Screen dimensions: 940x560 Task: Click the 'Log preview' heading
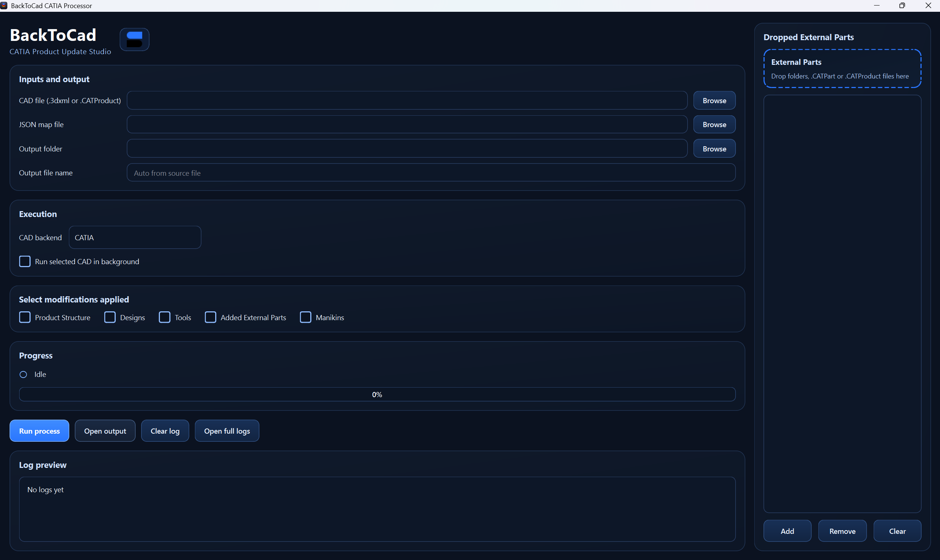pyautogui.click(x=43, y=465)
